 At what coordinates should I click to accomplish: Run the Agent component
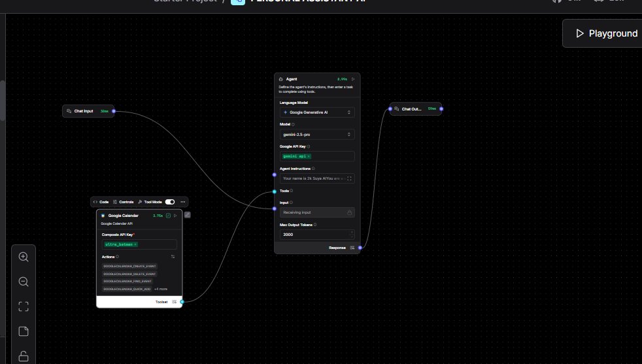click(353, 79)
